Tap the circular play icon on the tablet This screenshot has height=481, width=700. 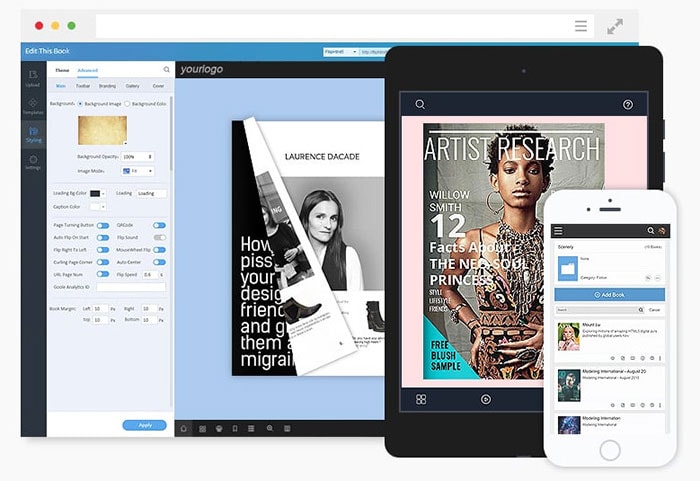pyautogui.click(x=486, y=399)
